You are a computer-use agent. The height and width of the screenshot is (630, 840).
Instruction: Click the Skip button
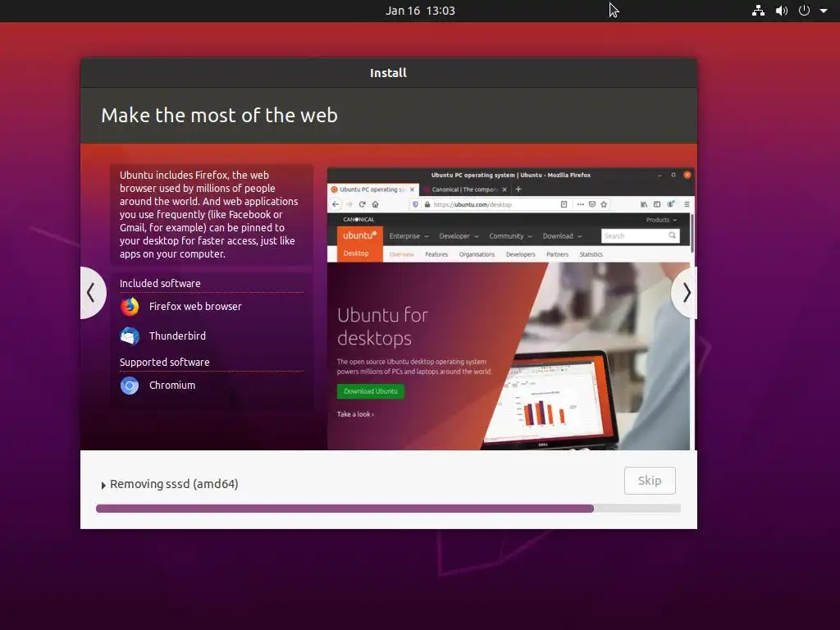click(x=650, y=481)
